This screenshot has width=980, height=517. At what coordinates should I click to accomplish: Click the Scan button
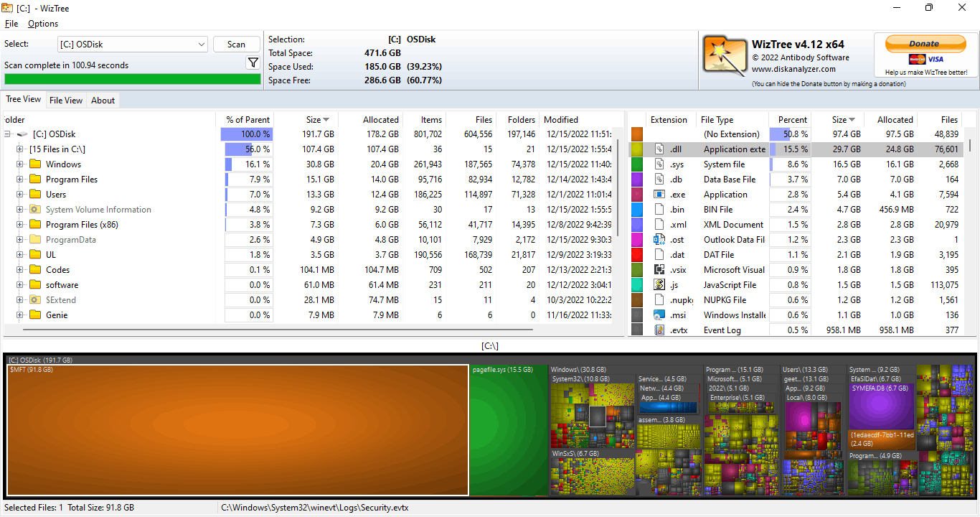point(236,45)
